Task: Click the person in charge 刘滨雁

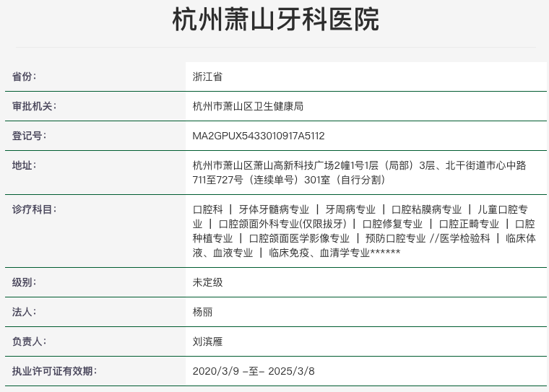Action: click(x=207, y=341)
